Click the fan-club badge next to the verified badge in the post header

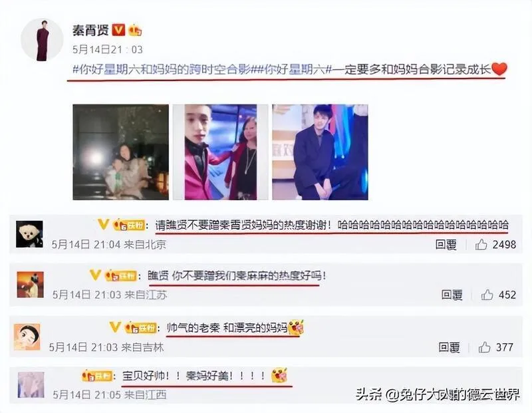point(134,30)
